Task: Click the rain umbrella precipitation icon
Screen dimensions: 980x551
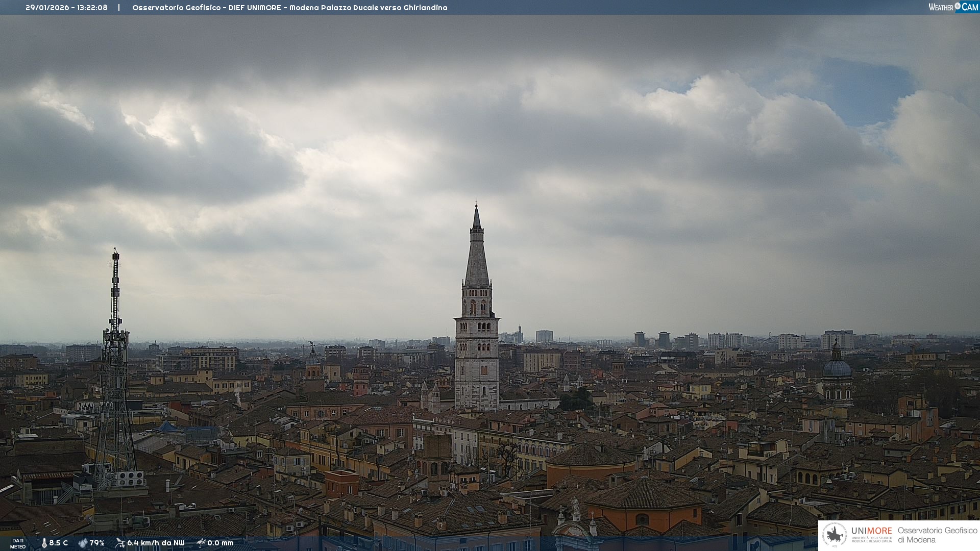Action: click(201, 543)
